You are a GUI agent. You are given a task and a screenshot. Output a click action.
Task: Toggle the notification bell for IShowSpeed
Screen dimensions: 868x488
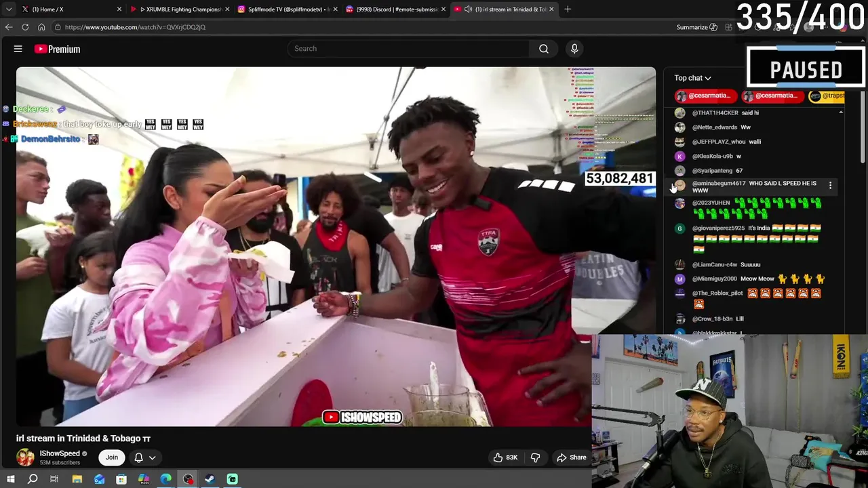point(138,457)
